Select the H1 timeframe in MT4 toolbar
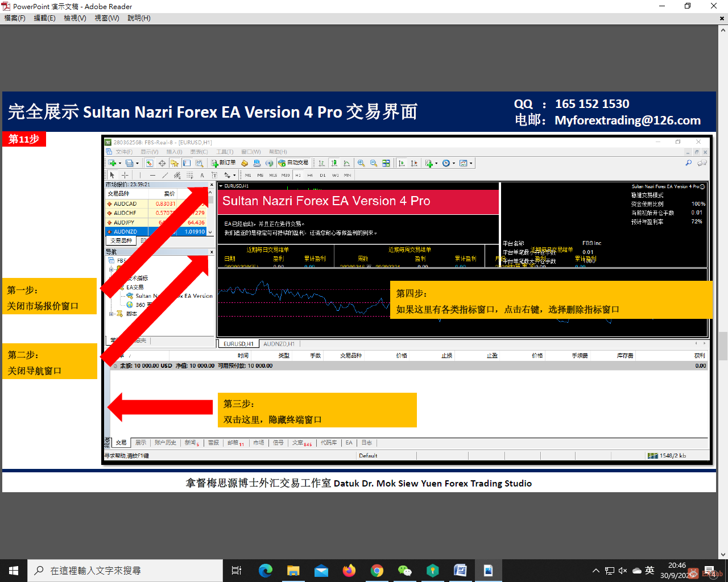 [298, 175]
